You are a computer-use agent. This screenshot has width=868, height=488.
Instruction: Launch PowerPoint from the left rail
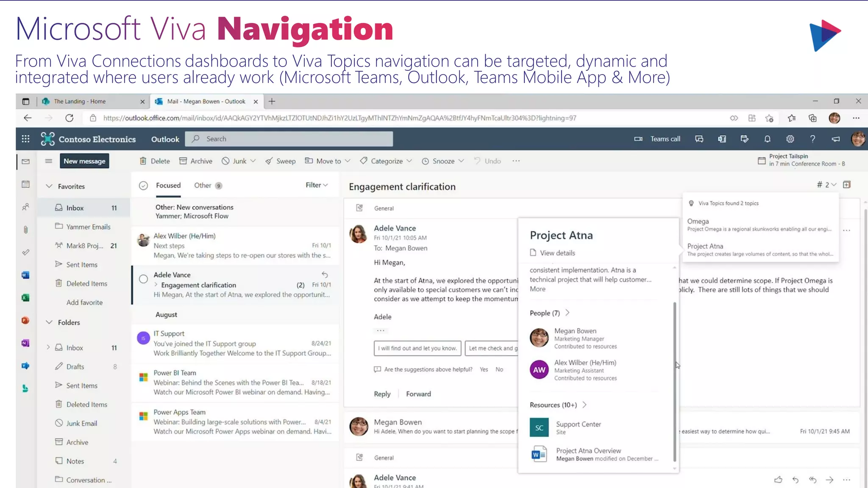(25, 321)
